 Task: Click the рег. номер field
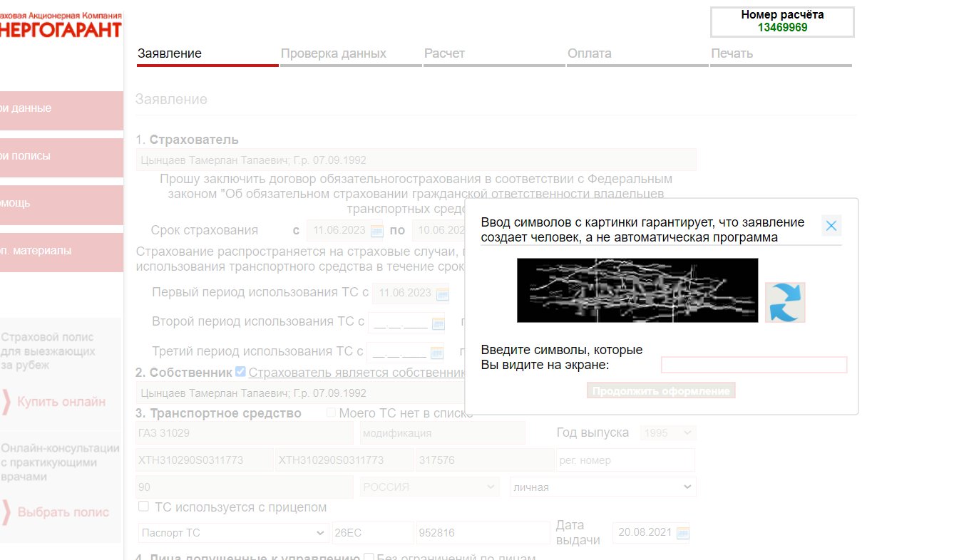coord(625,460)
